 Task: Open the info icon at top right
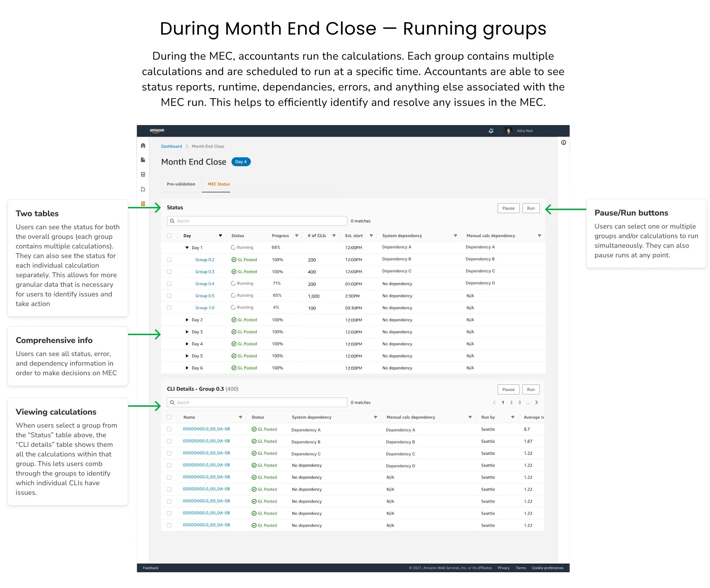pos(563,143)
